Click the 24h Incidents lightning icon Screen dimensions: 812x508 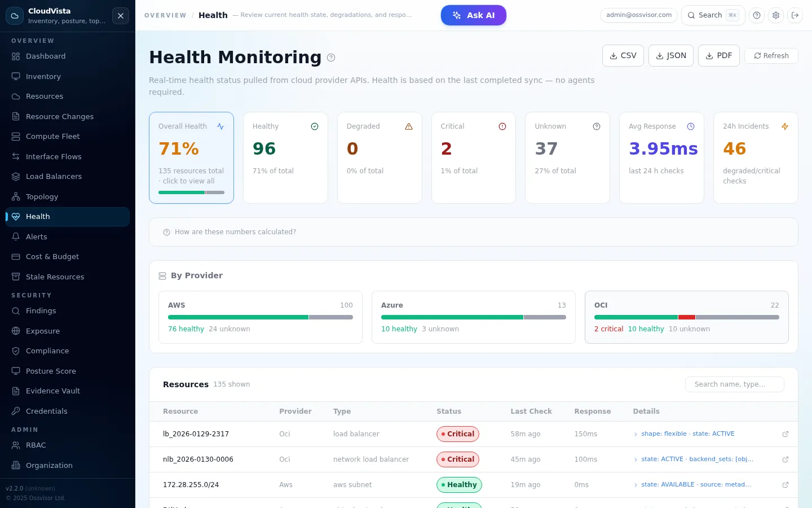(785, 126)
